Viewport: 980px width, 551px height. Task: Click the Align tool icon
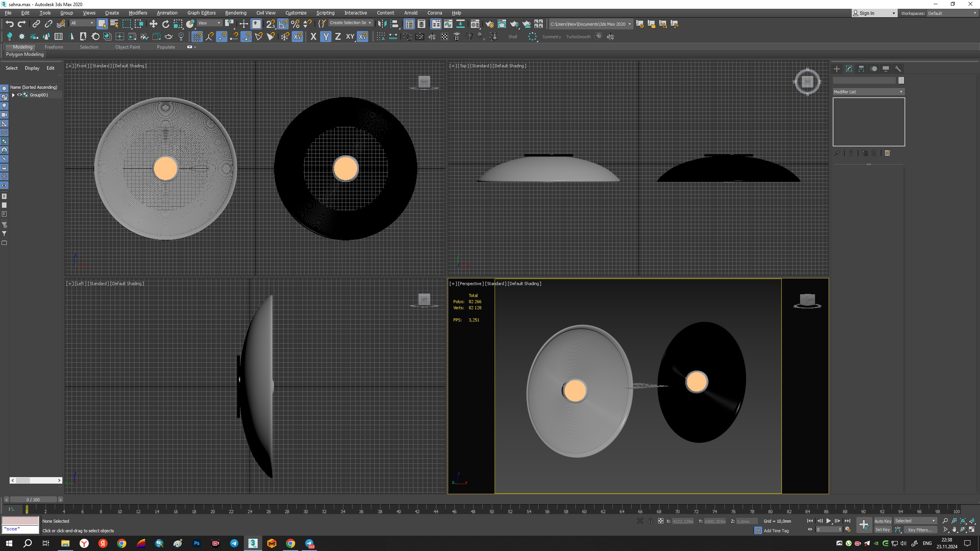(x=395, y=24)
